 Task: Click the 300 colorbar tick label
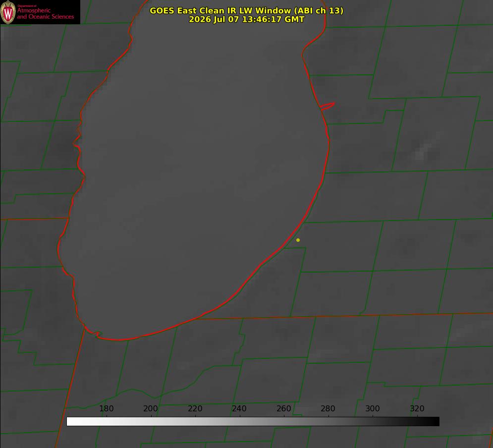(373, 408)
